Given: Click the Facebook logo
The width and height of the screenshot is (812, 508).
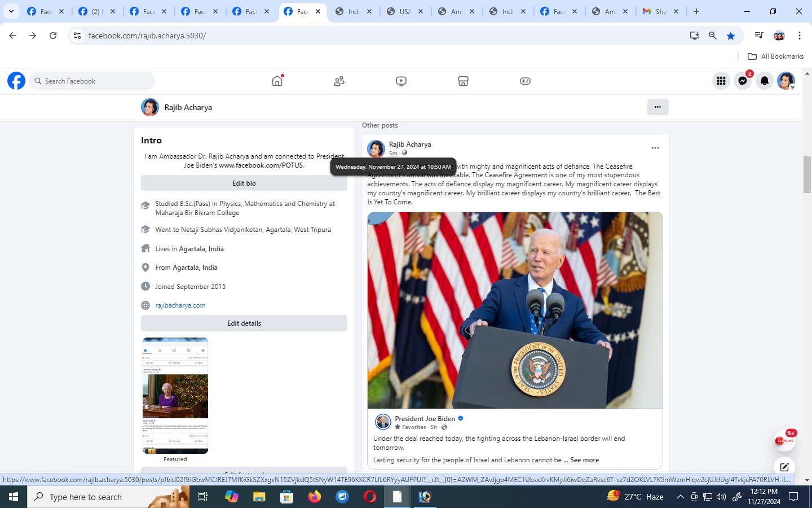Looking at the screenshot, I should coord(16,81).
